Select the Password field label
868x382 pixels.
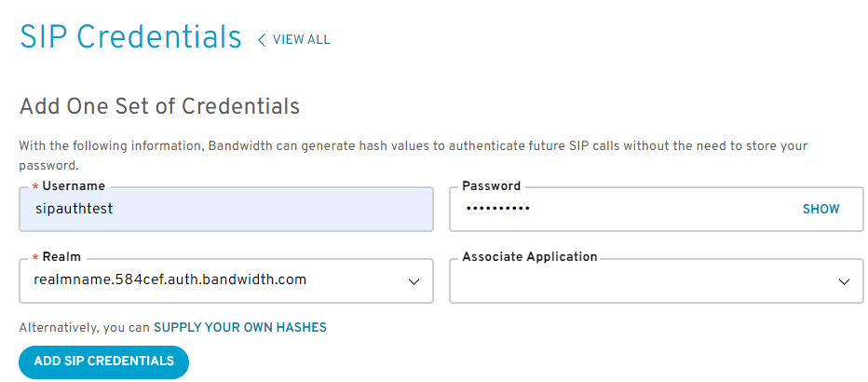[492, 186]
